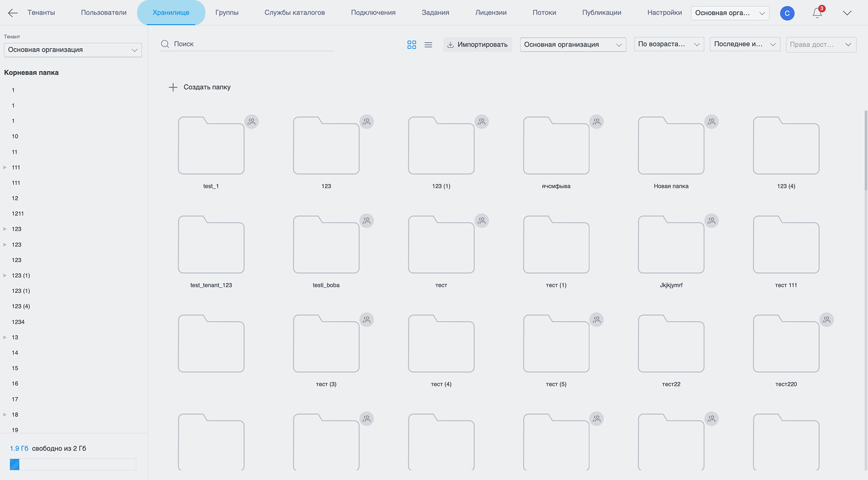Image resolution: width=868 pixels, height=480 pixels.
Task: Open the organization dropdown in the top bar
Action: click(730, 13)
